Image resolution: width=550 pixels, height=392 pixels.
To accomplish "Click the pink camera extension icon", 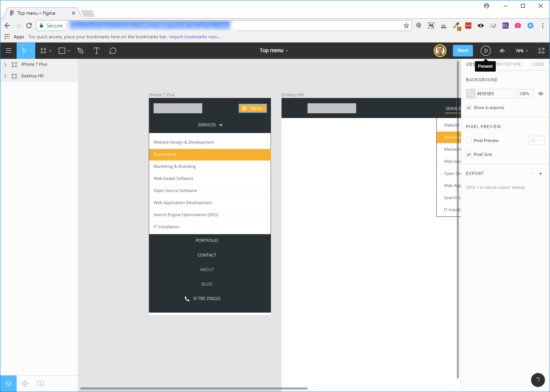I will click(518, 26).
